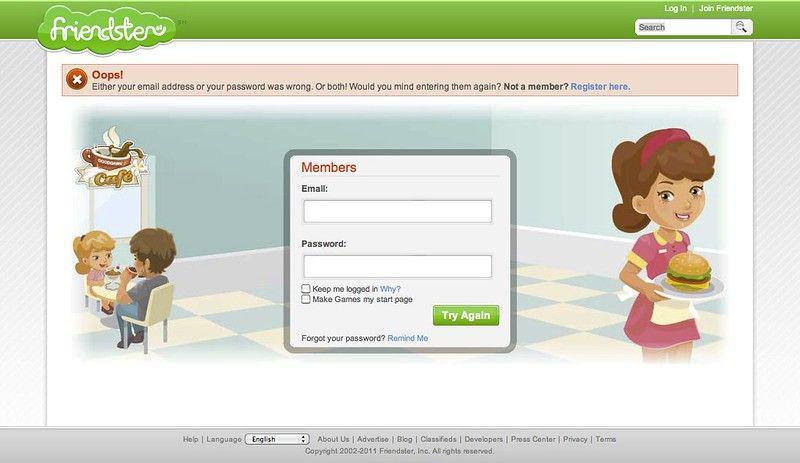Click Log In in top bar

(x=675, y=9)
